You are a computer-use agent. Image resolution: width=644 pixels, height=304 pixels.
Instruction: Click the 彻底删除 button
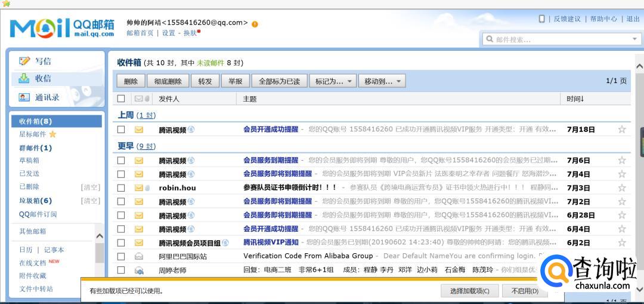(x=168, y=81)
